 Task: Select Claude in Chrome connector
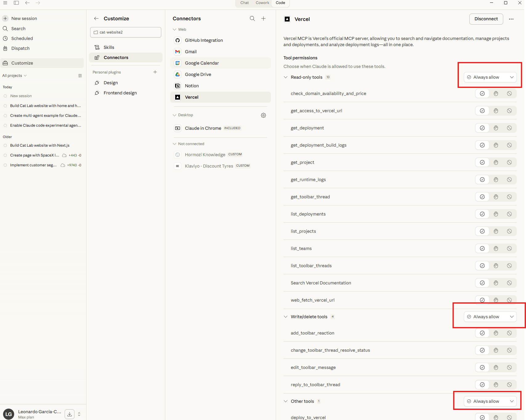[220, 128]
